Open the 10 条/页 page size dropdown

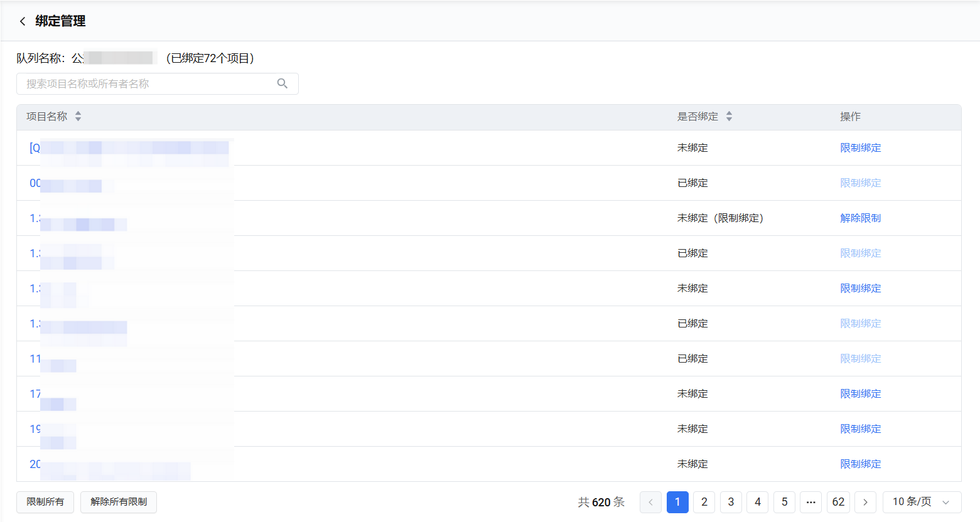[922, 502]
